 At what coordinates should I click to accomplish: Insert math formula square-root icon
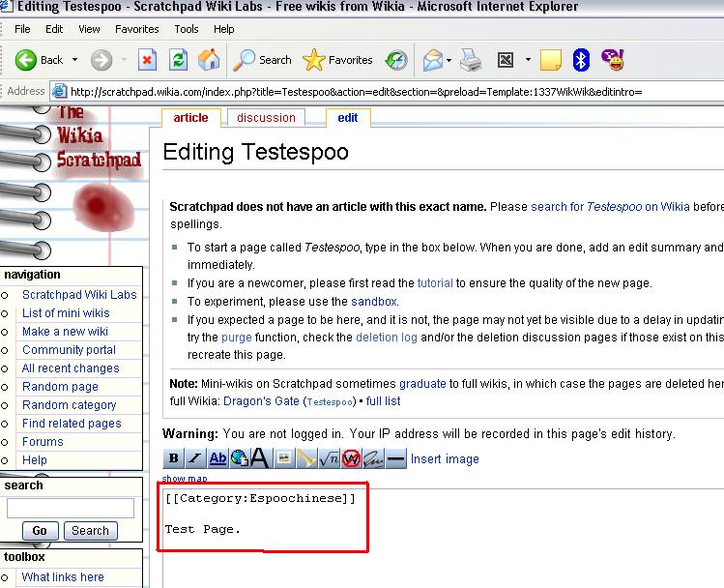[x=329, y=457]
